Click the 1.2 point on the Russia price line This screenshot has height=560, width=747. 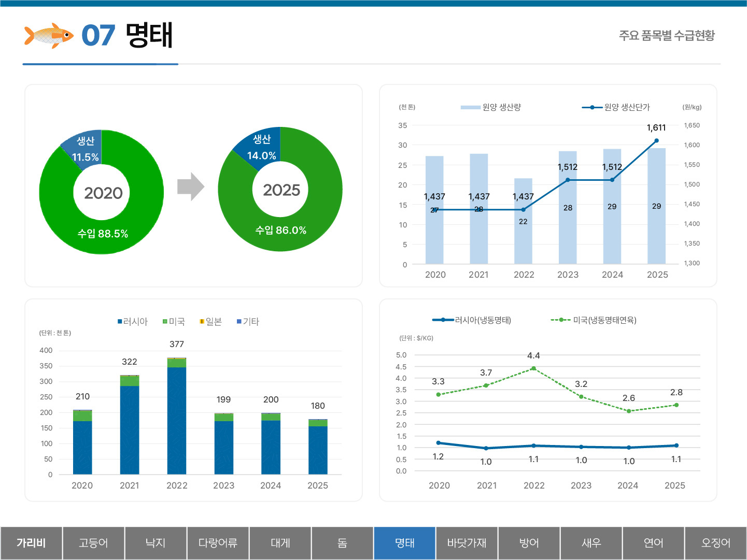pyautogui.click(x=439, y=443)
